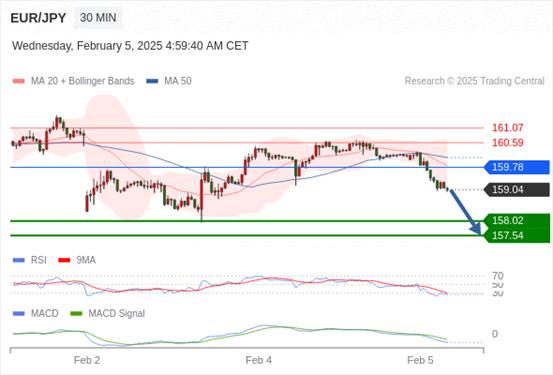Click the EUR/JPY pair title
The width and height of the screenshot is (553, 375).
coord(38,18)
